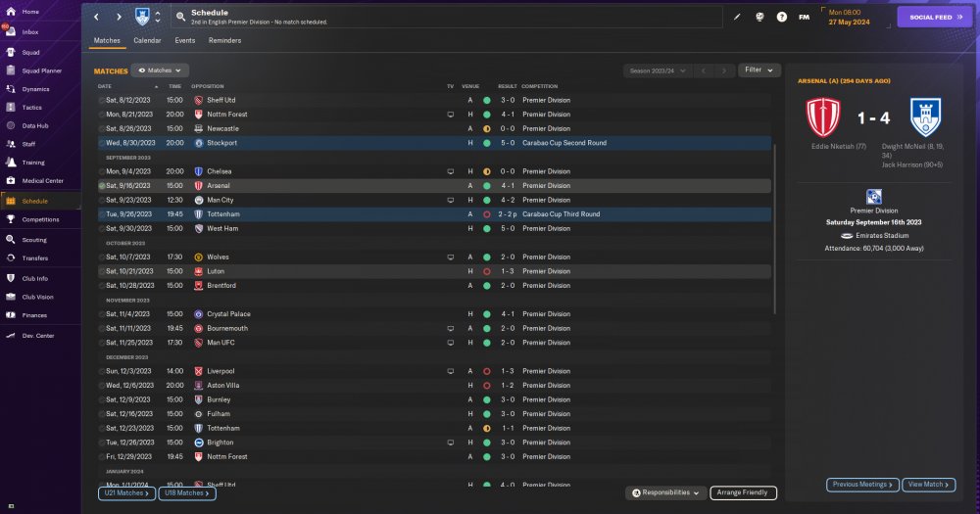Open the Staff sidebar icon
980x514 pixels.
tap(11, 144)
